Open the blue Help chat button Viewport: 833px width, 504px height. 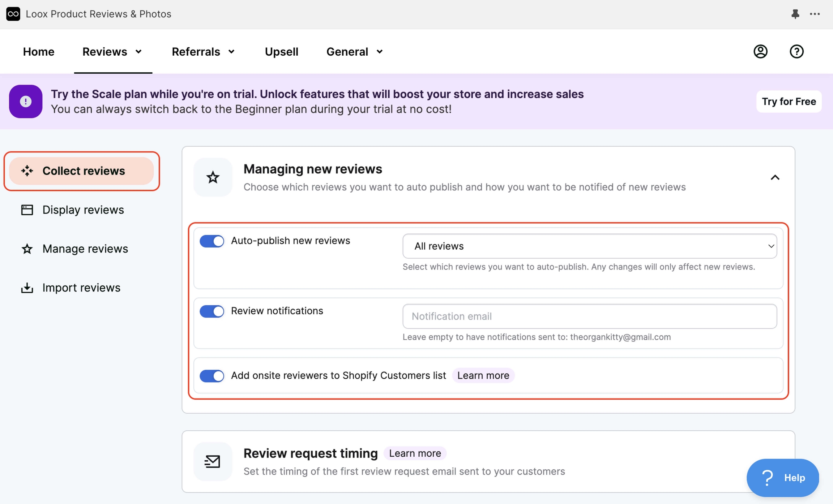pos(782,478)
